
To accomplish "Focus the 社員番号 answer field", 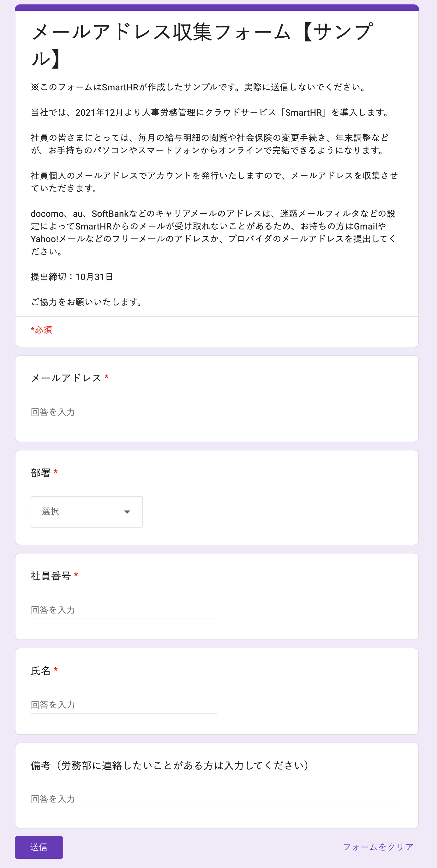I will pyautogui.click(x=123, y=610).
